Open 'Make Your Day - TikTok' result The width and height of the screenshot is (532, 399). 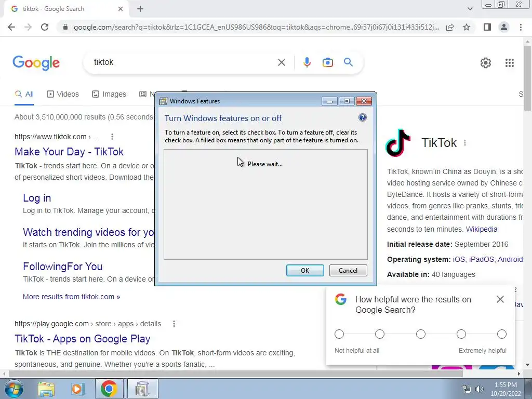pyautogui.click(x=69, y=152)
